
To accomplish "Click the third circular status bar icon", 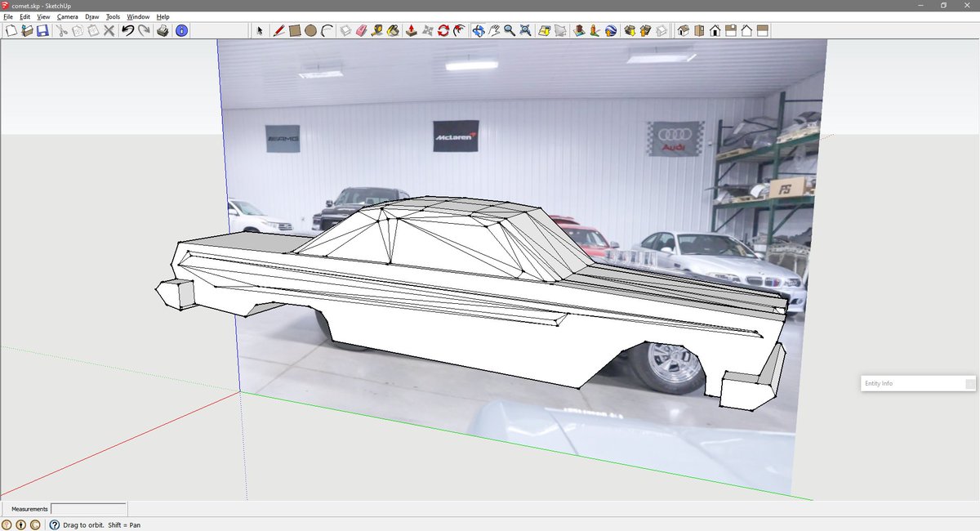I will pos(35,525).
